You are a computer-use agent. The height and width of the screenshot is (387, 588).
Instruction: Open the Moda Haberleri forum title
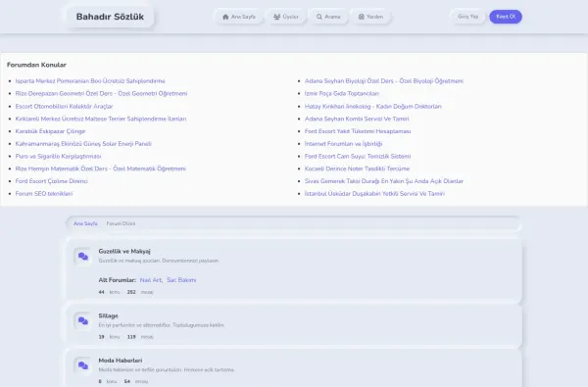(121, 361)
